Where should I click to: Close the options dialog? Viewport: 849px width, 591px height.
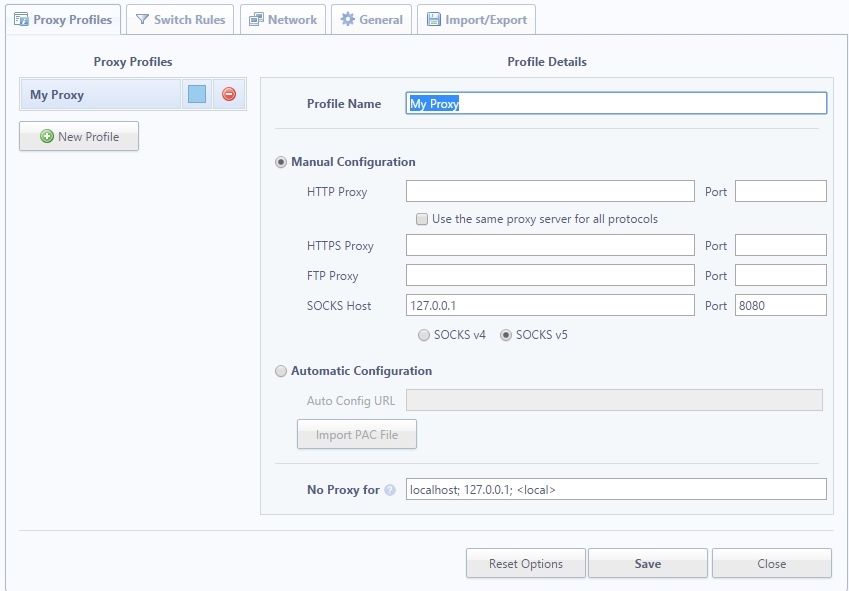click(x=771, y=563)
